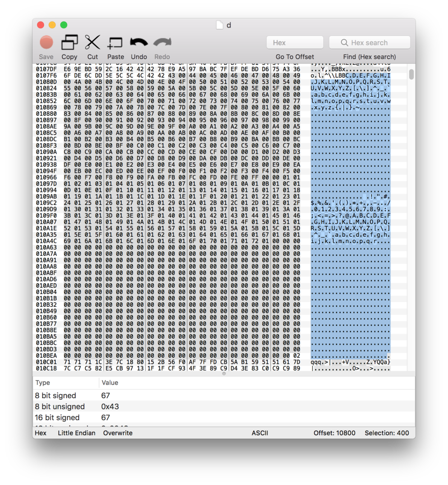
Task: Click the red Save toolbar icon
Action: 46,42
